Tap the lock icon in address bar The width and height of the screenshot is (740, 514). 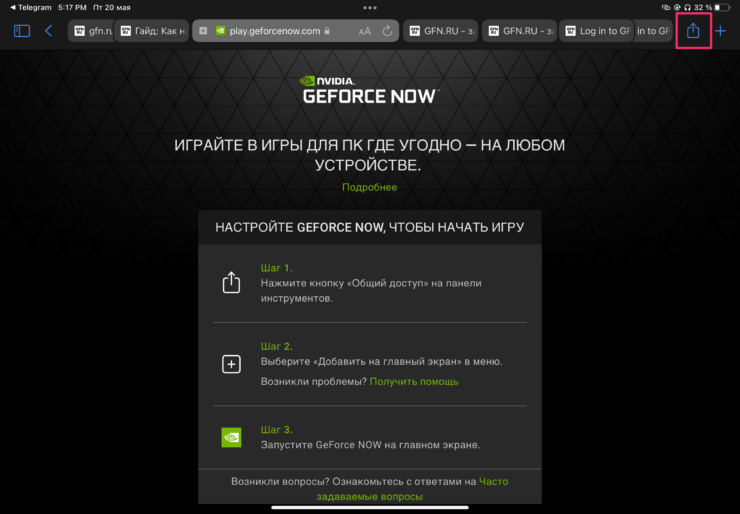(x=327, y=31)
